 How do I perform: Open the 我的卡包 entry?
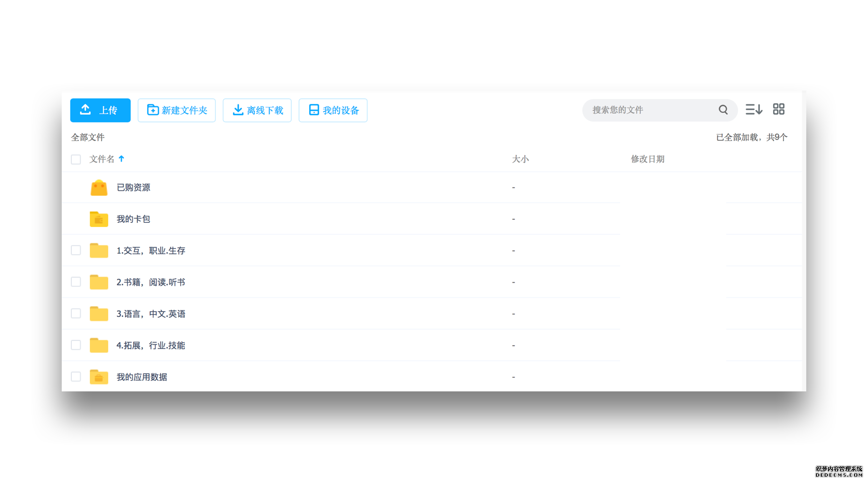pos(134,219)
